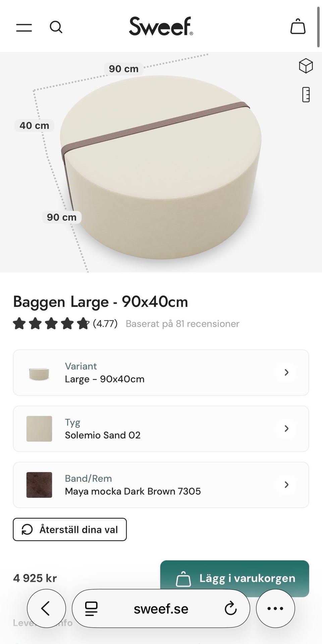The image size is (322, 644).
Task: Go back with the browser arrow
Action: pyautogui.click(x=46, y=608)
